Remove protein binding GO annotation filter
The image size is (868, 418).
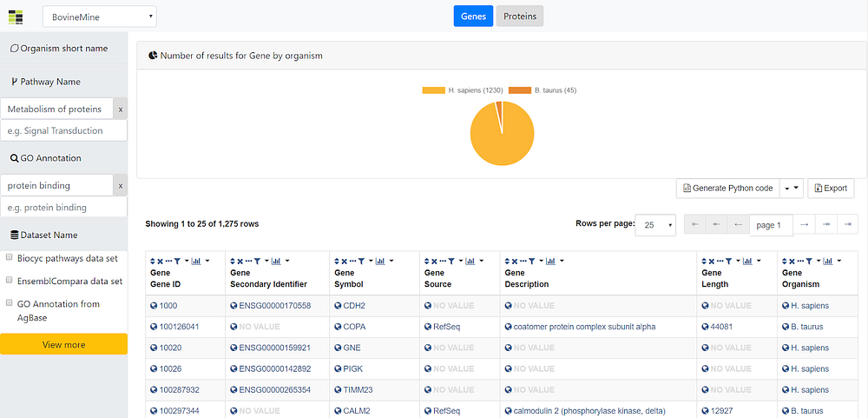click(120, 186)
